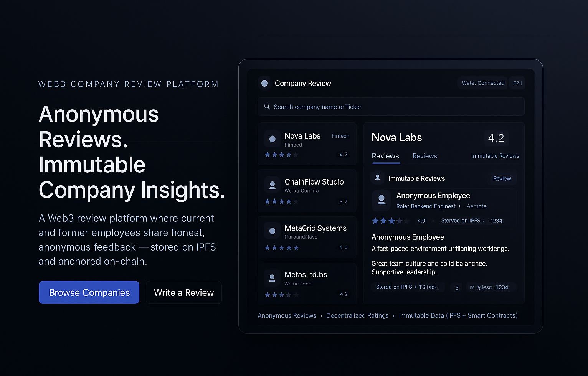Switch to the Immutable Reviews tab
The height and width of the screenshot is (376, 588).
click(495, 156)
